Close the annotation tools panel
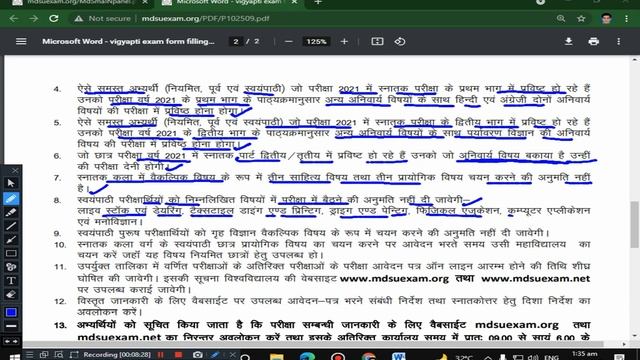This screenshot has width=640, height=360. (x=16, y=170)
